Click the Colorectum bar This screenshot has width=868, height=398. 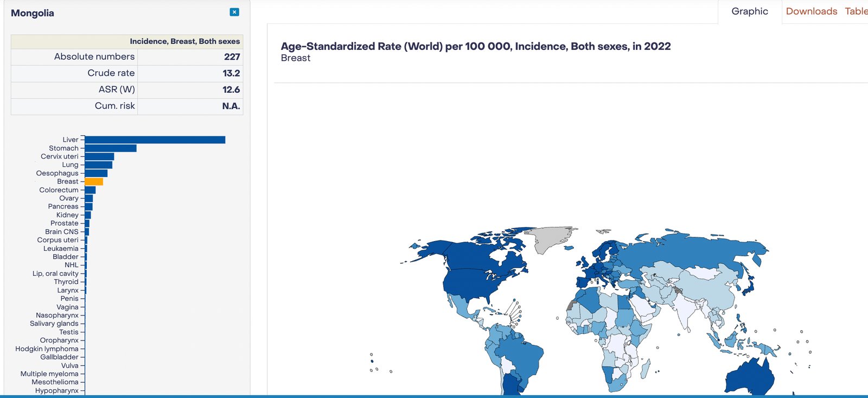90,190
